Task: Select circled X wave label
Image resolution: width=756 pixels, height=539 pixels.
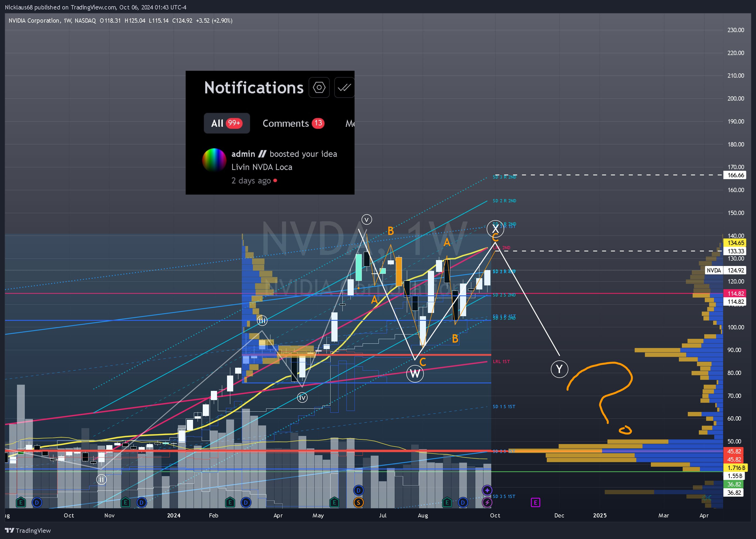Action: click(x=495, y=229)
